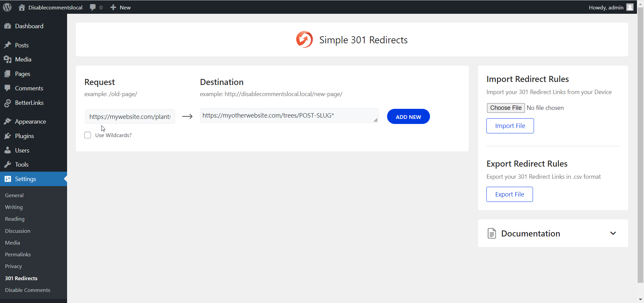Click the Documentation heading
This screenshot has width=644, height=303.
[530, 233]
